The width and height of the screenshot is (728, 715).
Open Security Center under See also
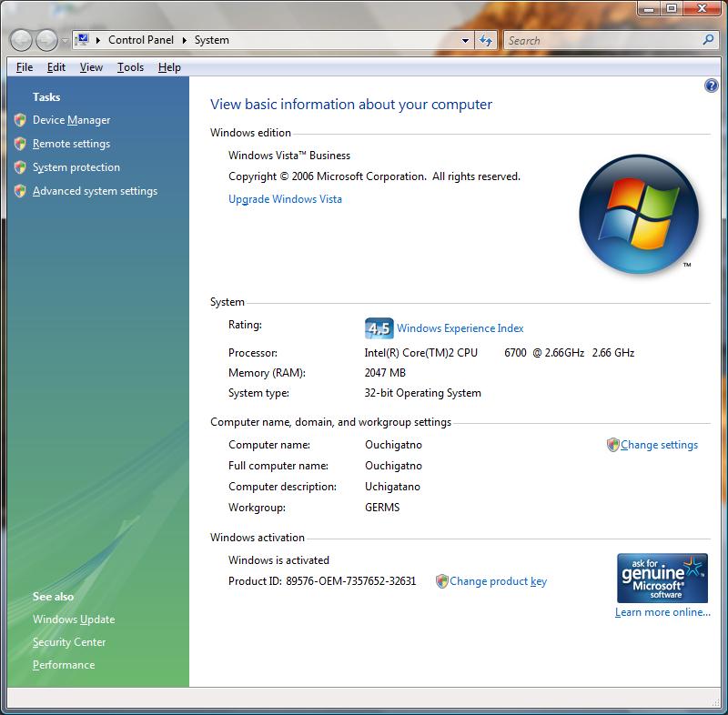(x=69, y=642)
